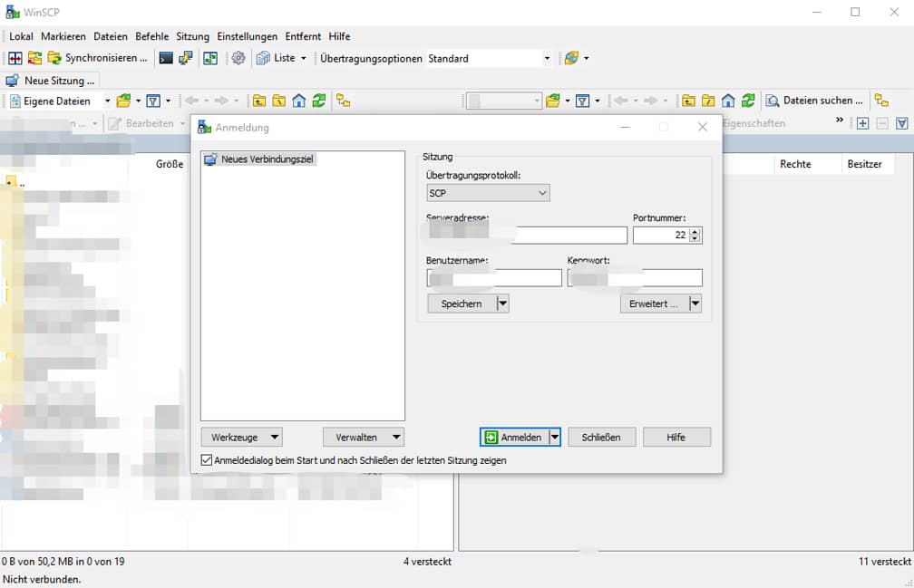The image size is (914, 588).
Task: Go to root directory in local panel toolbar
Action: 279,101
